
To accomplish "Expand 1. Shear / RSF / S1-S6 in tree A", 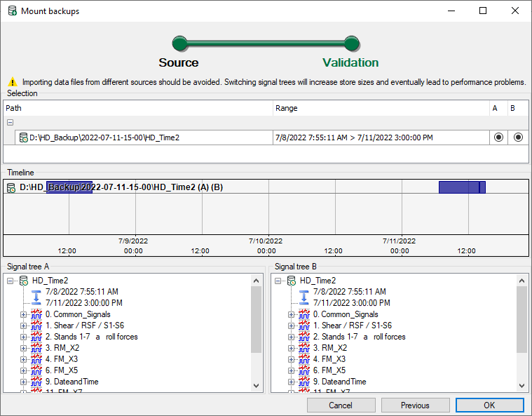I will [23, 326].
